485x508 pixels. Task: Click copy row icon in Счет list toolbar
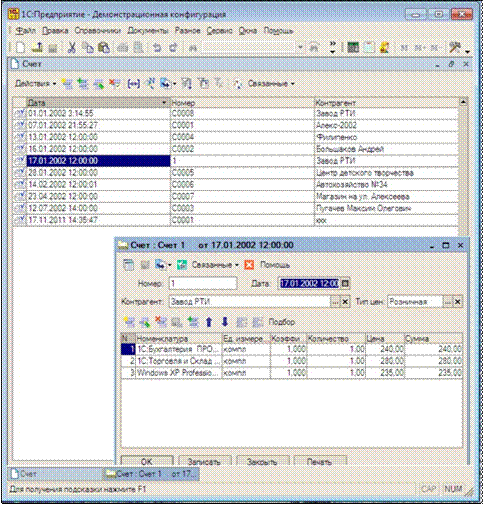[82, 84]
